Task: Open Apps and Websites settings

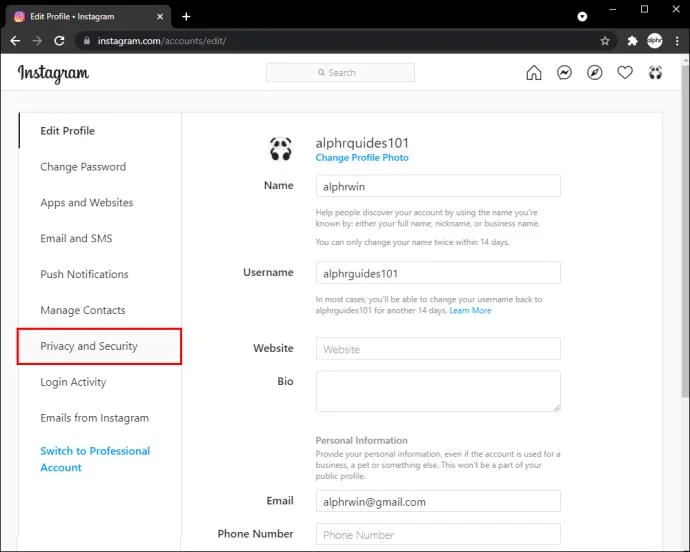Action: [87, 202]
